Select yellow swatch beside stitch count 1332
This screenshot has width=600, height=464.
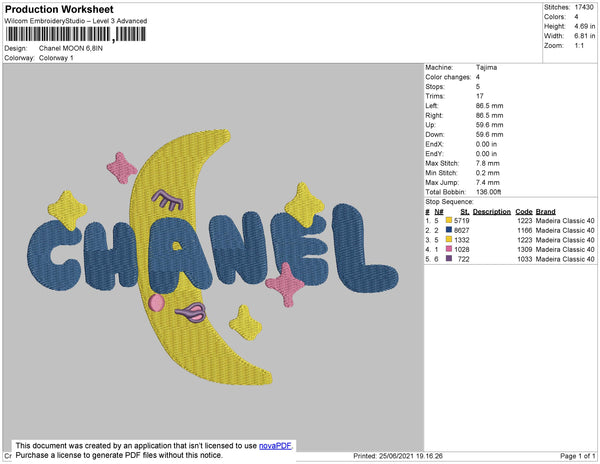tap(449, 239)
